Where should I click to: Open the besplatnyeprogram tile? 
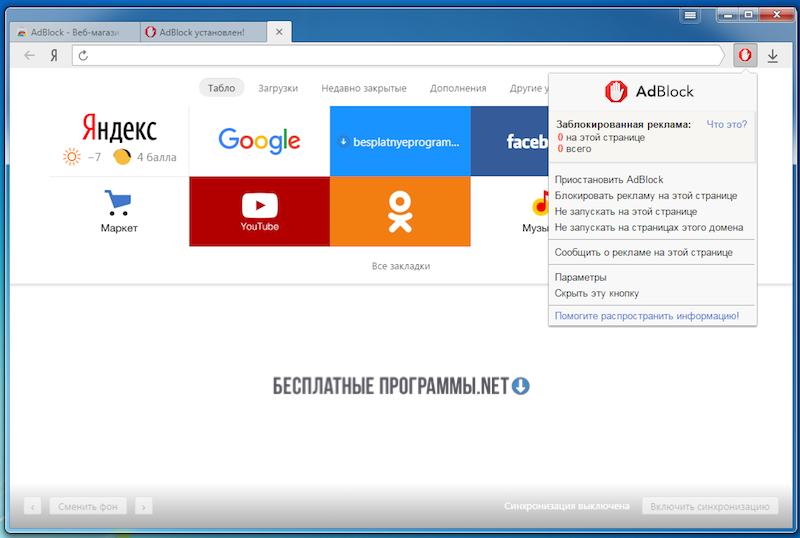tap(400, 141)
